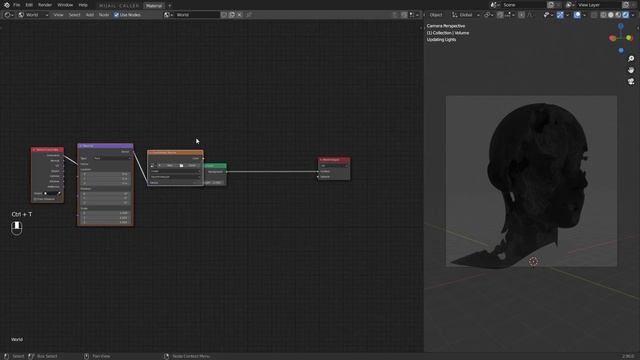Toggle viewport overlays display
This screenshot has width=640, height=360.
tap(577, 15)
